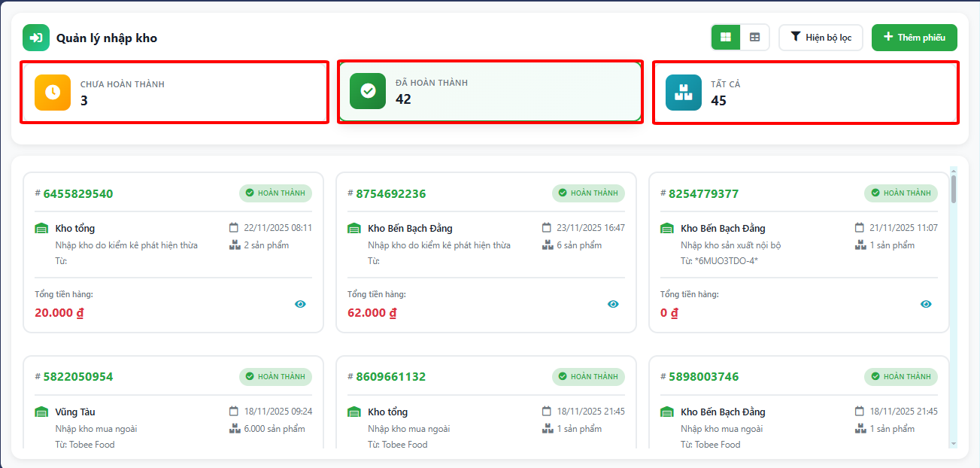Select the Đã hoàn thành status card
The width and height of the screenshot is (980, 468).
(x=490, y=91)
